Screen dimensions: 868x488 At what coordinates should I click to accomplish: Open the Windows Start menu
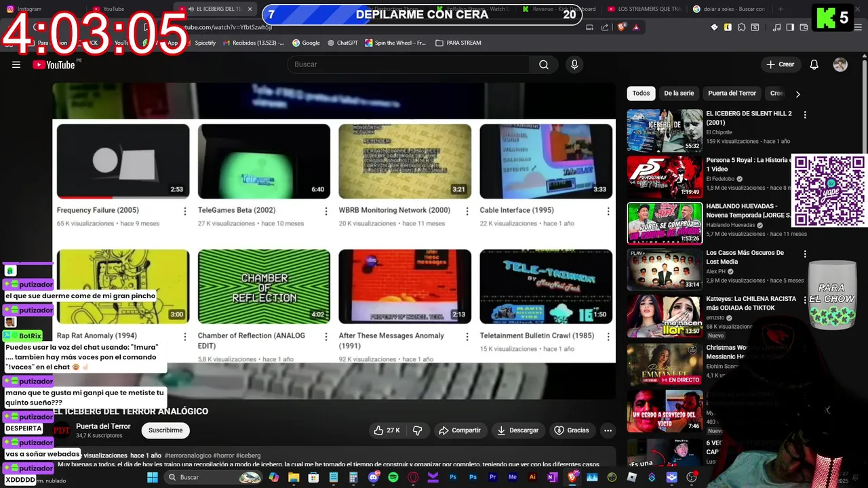[x=153, y=477]
